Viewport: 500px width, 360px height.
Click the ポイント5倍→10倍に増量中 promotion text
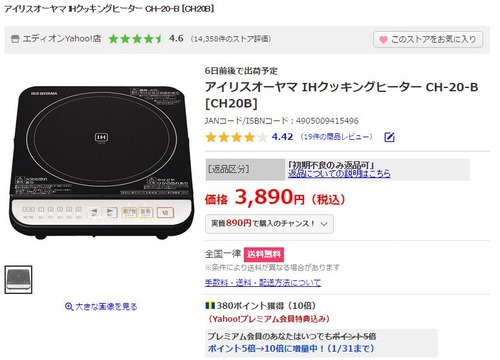point(291,349)
